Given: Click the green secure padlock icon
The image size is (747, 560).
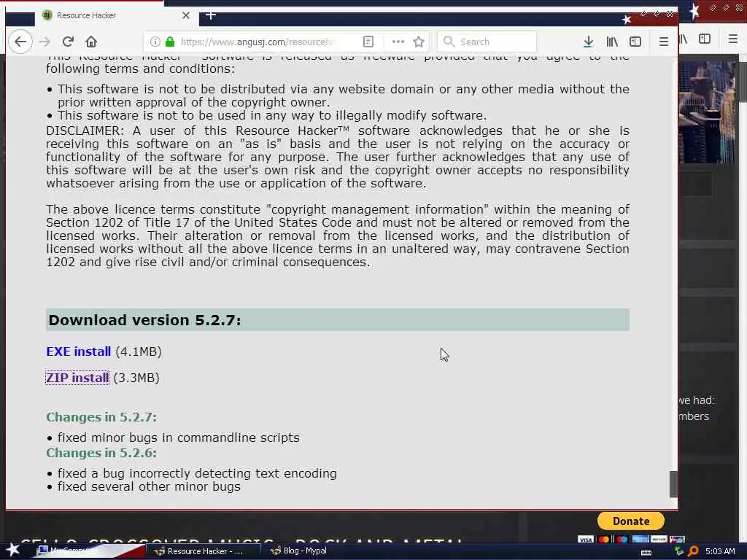Looking at the screenshot, I should [170, 42].
